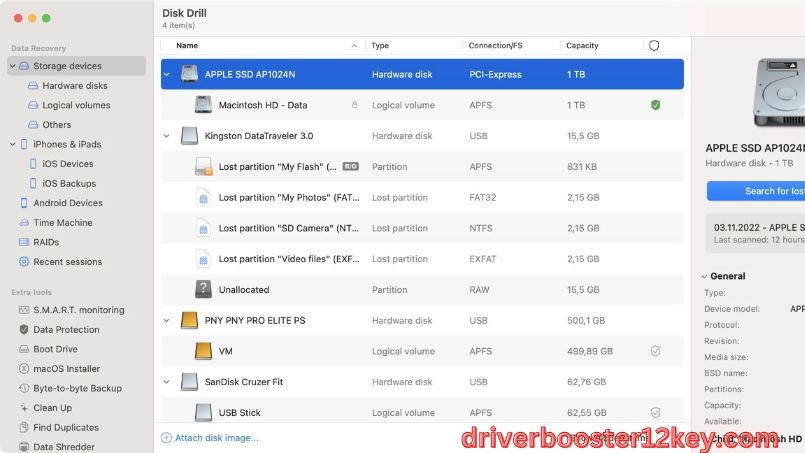Image resolution: width=805 pixels, height=453 pixels.
Task: Click the Time Machine icon
Action: click(x=24, y=222)
